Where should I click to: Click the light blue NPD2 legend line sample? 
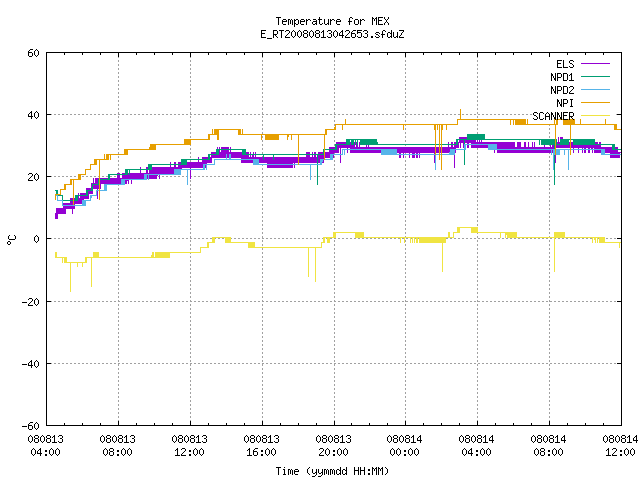(x=595, y=90)
